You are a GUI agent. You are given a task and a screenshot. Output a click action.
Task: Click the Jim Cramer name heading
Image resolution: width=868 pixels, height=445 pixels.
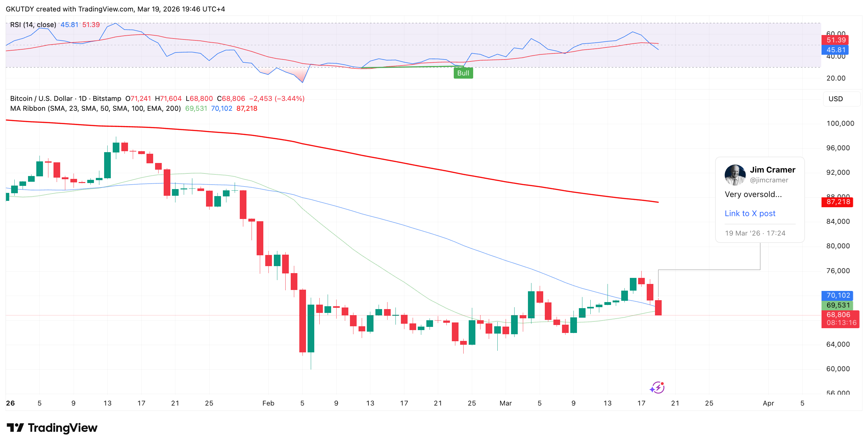[x=772, y=170]
